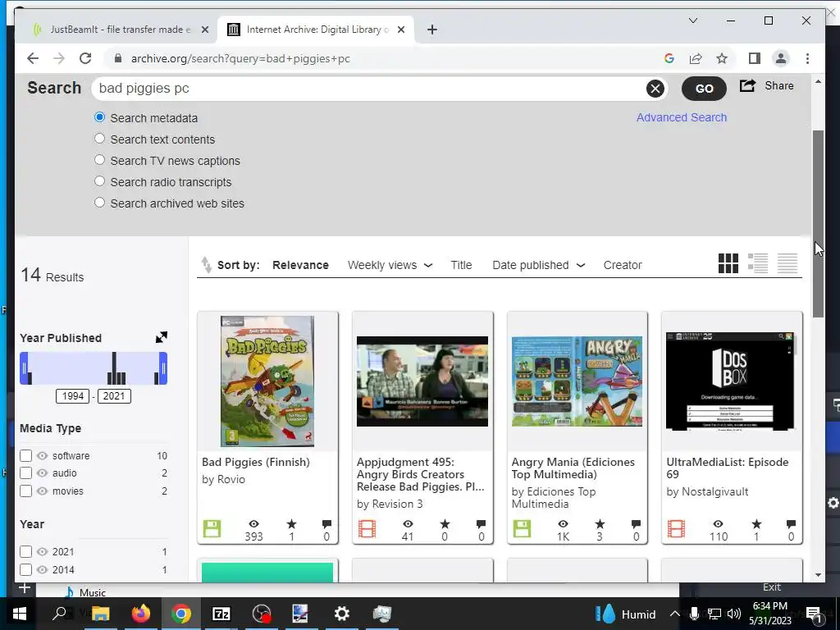The image size is (840, 630).
Task: Select Search archived web sites option
Action: [x=99, y=203]
